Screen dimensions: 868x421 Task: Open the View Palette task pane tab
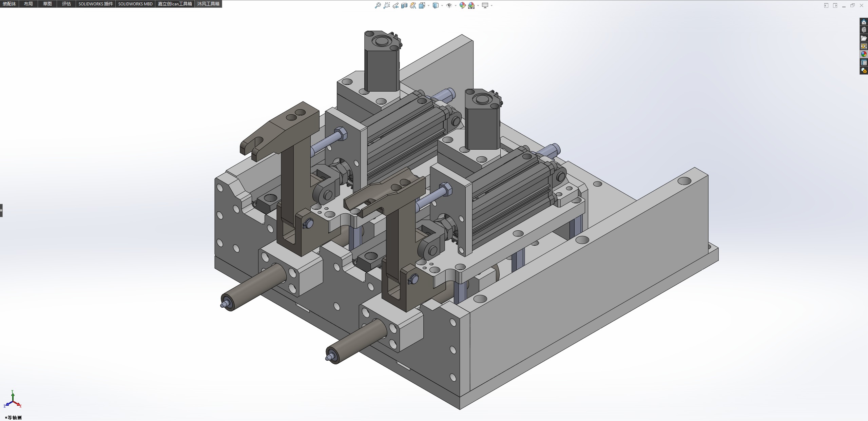864,46
